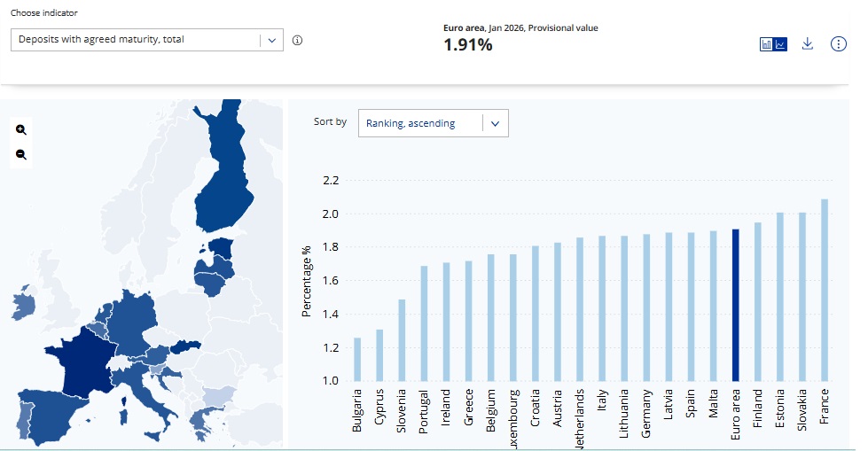Viewport: 868px width, 451px height.
Task: Select the Slovenia bar
Action: coord(402,340)
